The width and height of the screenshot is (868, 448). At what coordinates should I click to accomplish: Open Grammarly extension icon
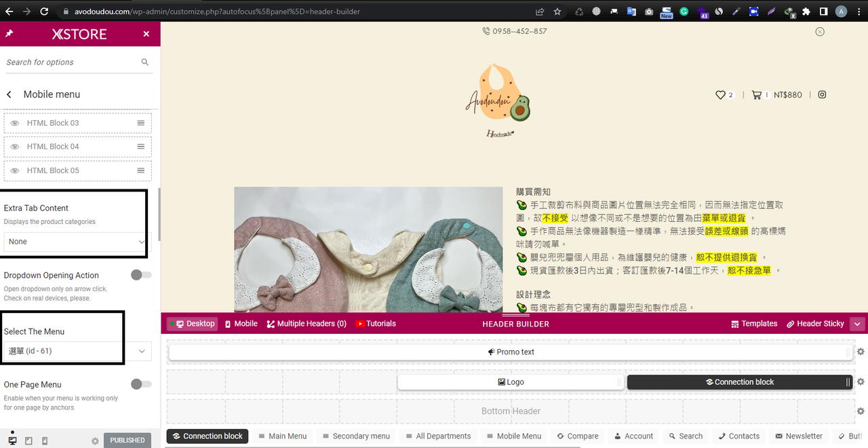pyautogui.click(x=684, y=12)
